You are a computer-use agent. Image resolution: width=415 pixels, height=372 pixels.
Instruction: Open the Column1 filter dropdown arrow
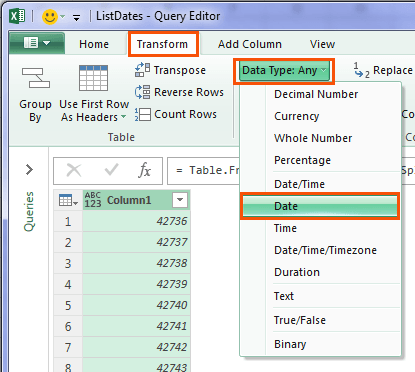pos(180,200)
